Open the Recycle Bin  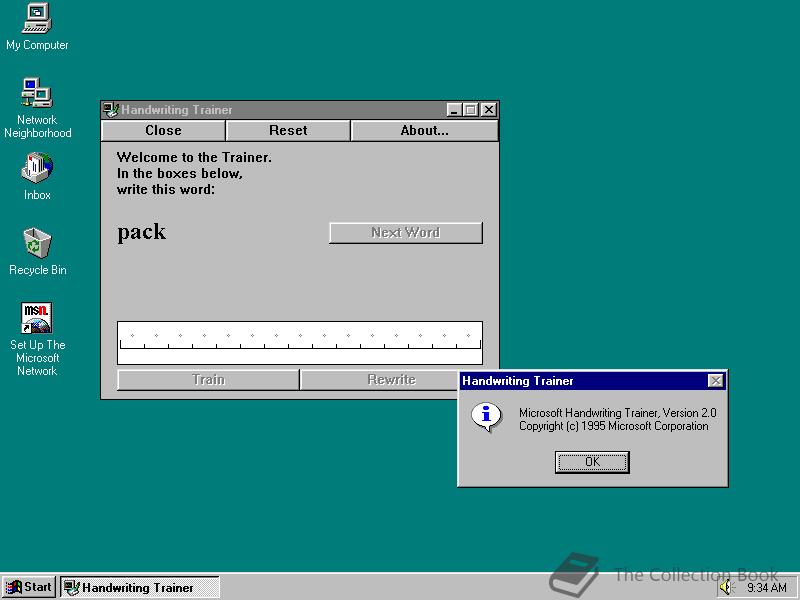click(x=36, y=245)
